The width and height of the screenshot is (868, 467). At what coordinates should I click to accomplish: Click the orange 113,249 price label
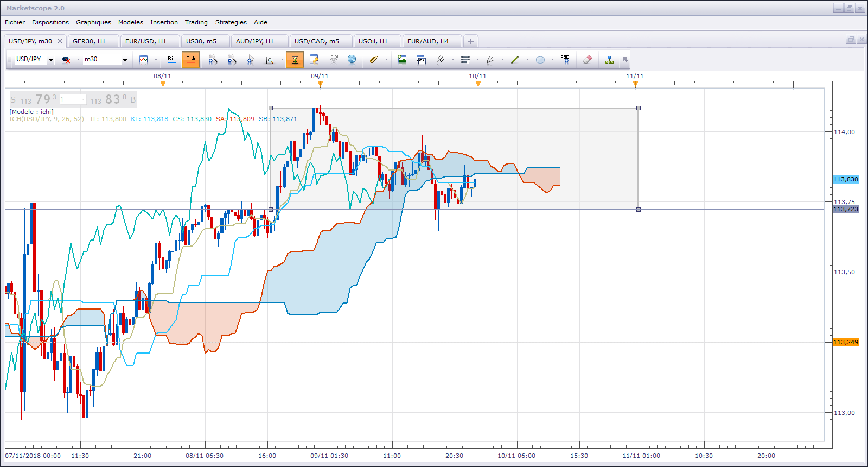pos(846,342)
